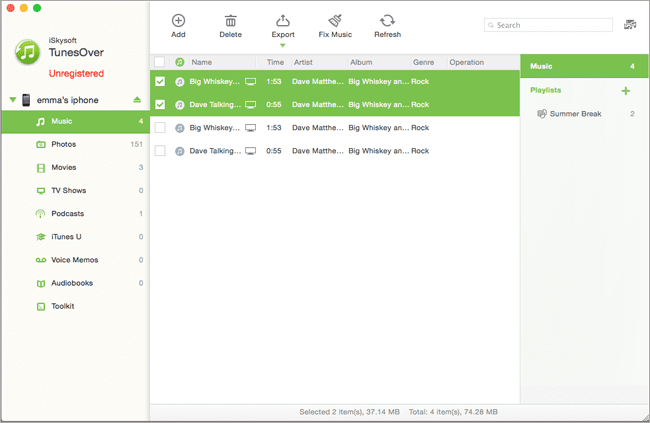This screenshot has height=423, width=650.
Task: Check the second Big Whiskey row checkbox
Action: coord(160,128)
